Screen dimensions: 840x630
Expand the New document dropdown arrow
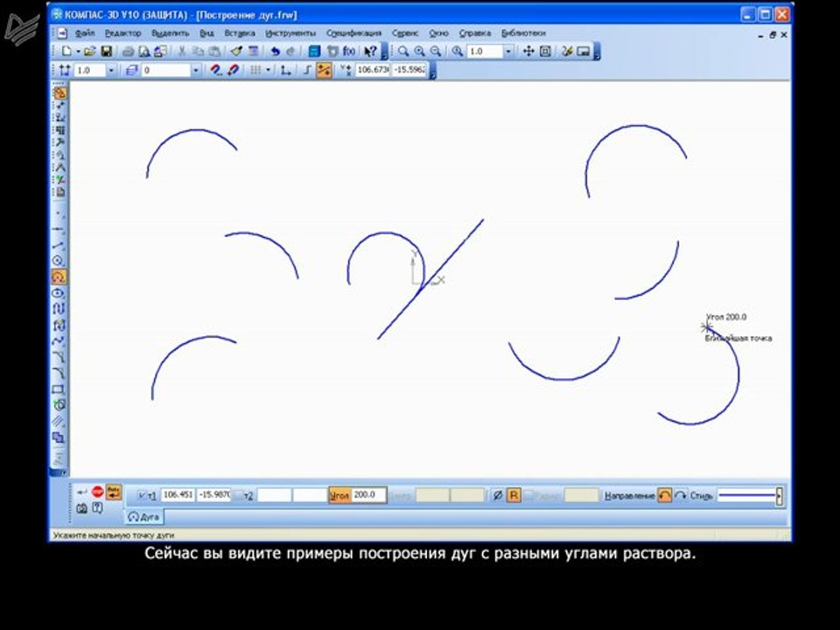[x=78, y=52]
